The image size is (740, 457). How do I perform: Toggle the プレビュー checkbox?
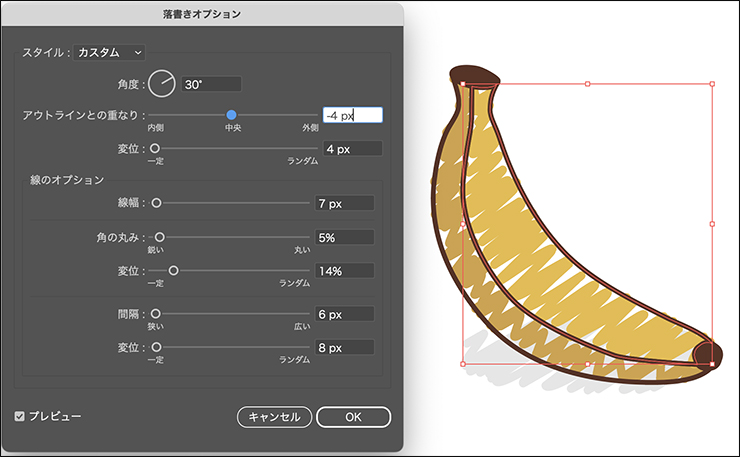pos(20,415)
